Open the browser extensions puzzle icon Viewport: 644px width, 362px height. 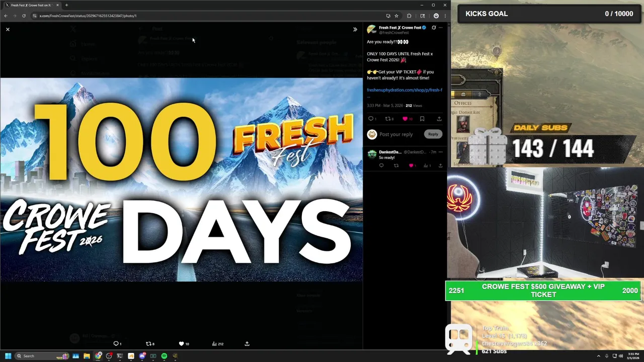point(409,16)
